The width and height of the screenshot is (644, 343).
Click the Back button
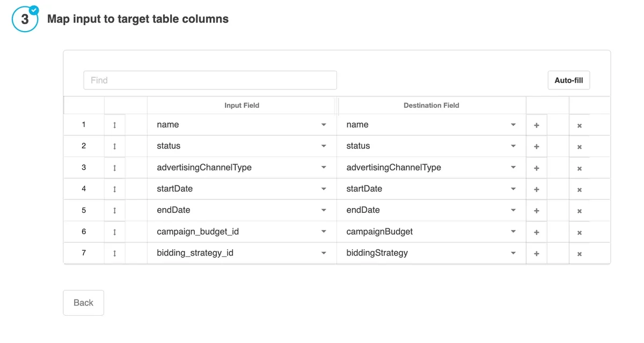pos(83,302)
